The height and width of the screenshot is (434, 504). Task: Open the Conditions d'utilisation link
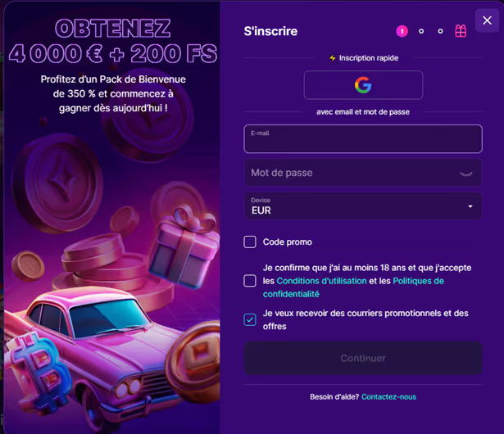pos(321,281)
